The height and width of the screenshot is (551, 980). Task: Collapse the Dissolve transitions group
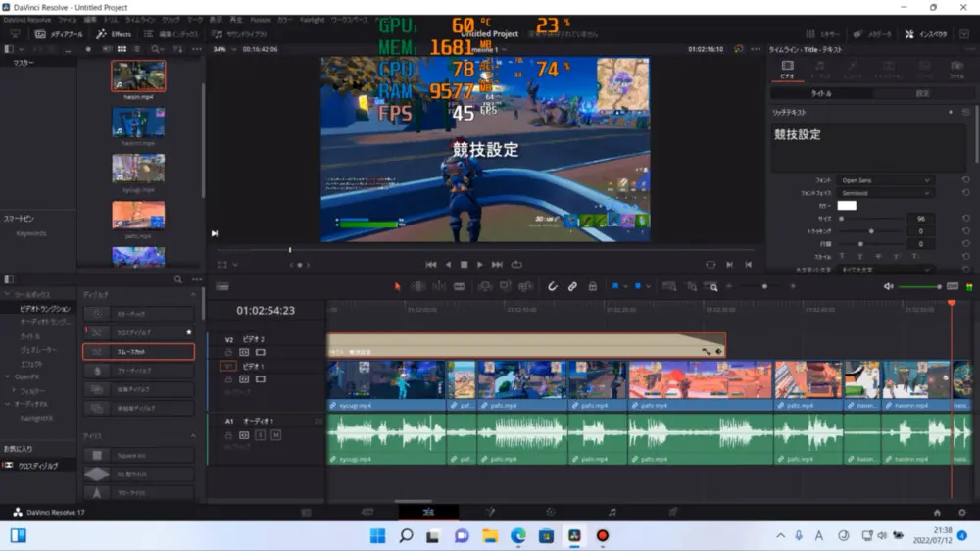[x=192, y=294]
